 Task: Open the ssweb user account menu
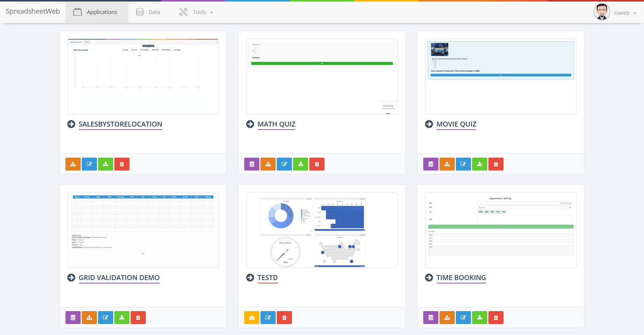[615, 12]
